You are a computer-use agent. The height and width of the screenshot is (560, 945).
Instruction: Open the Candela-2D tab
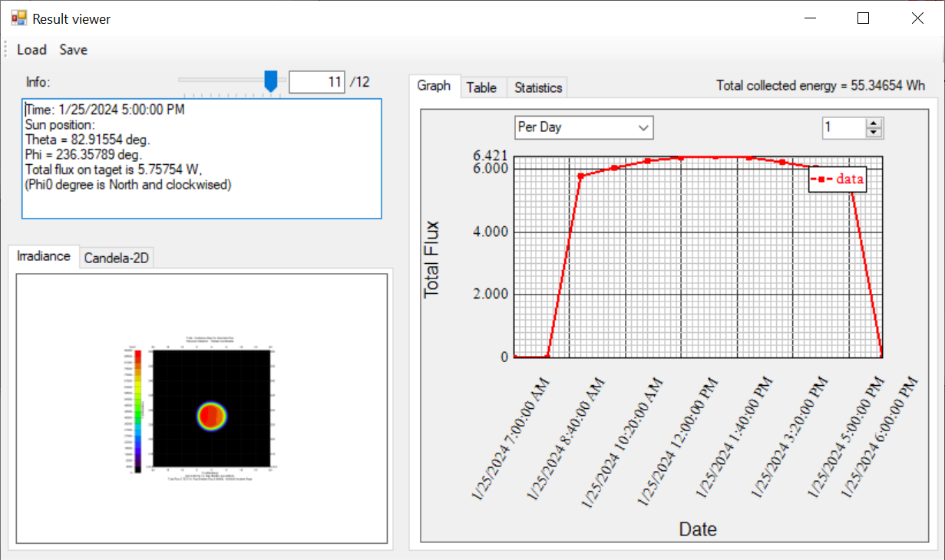coord(117,259)
